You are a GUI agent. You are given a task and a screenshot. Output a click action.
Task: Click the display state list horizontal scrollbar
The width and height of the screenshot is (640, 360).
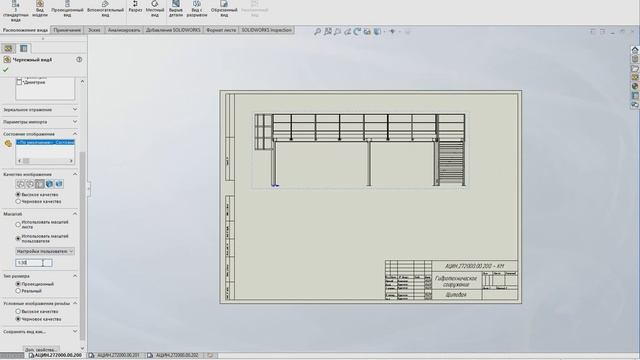pyautogui.click(x=45, y=161)
